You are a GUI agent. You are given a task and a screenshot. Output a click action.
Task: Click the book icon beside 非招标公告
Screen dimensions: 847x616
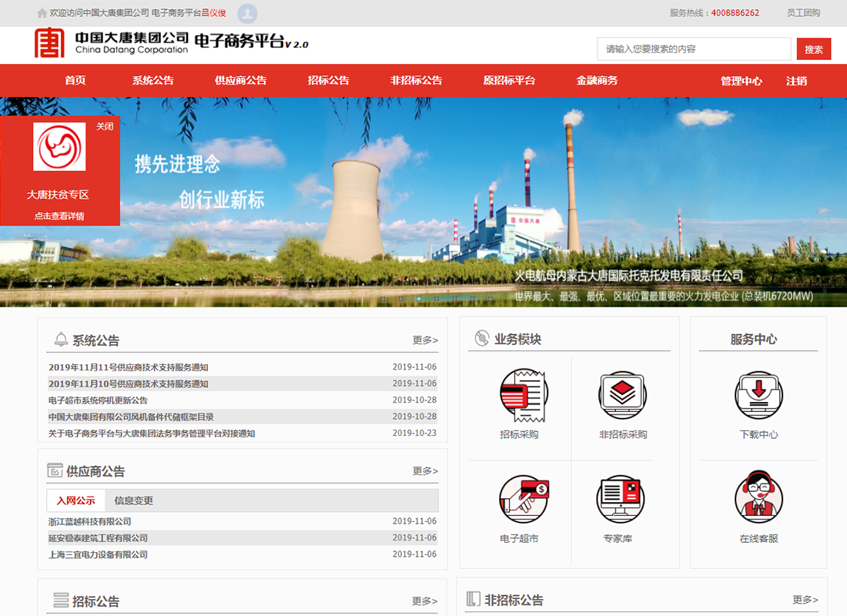(474, 599)
